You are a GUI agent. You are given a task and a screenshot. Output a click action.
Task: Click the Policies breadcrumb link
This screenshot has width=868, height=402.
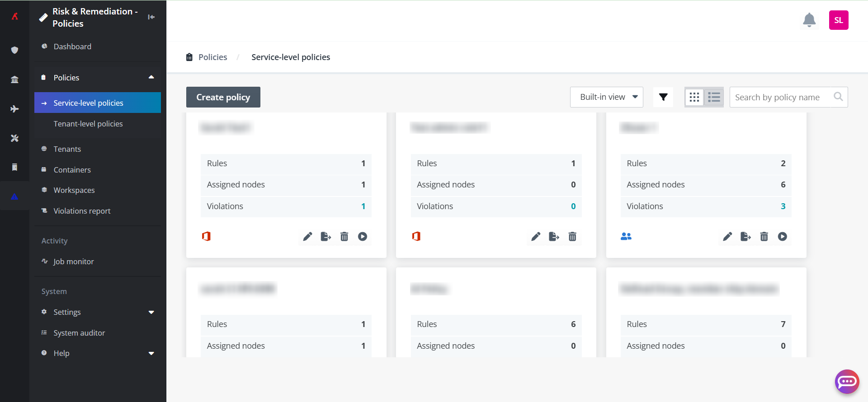212,57
